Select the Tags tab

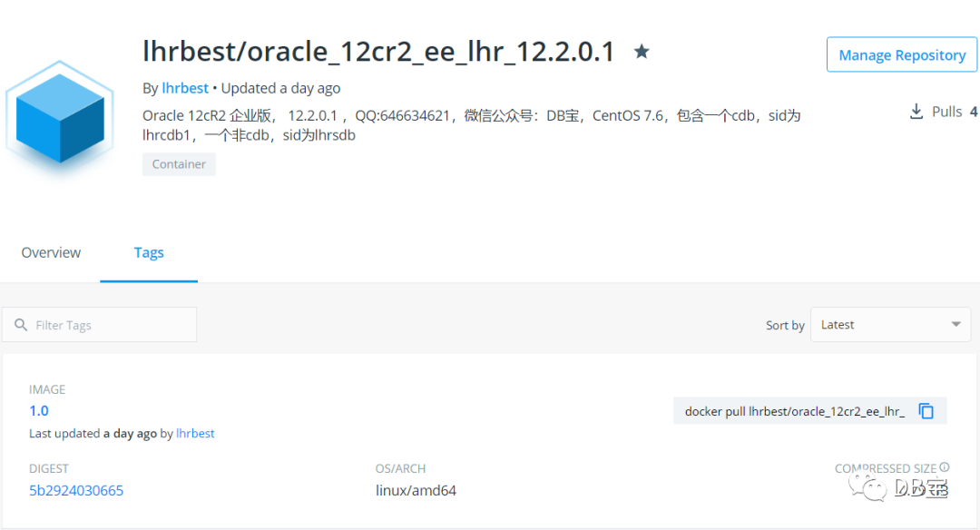pyautogui.click(x=149, y=252)
